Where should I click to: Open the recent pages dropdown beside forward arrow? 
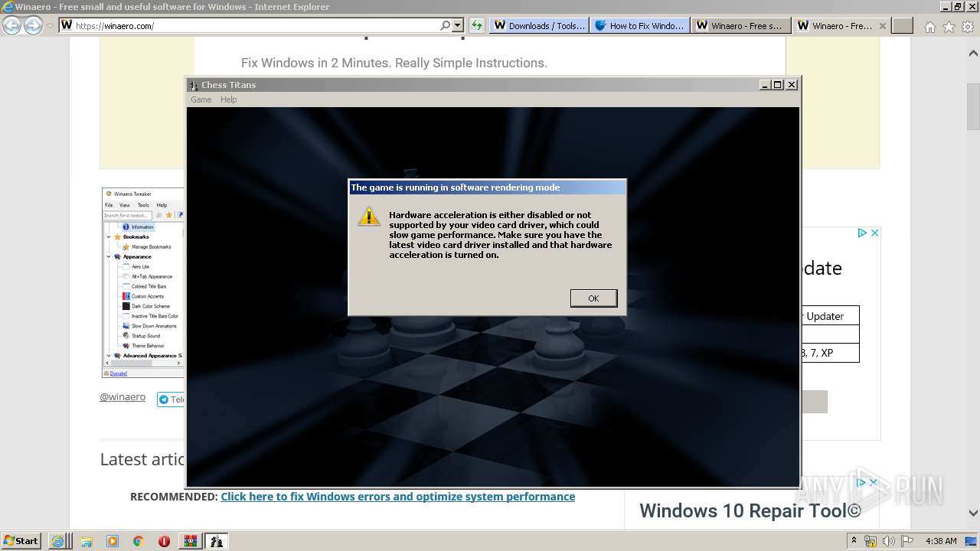50,25
